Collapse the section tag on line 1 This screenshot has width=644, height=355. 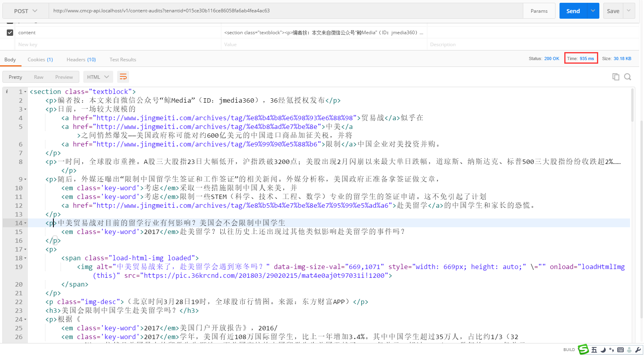[x=26, y=92]
